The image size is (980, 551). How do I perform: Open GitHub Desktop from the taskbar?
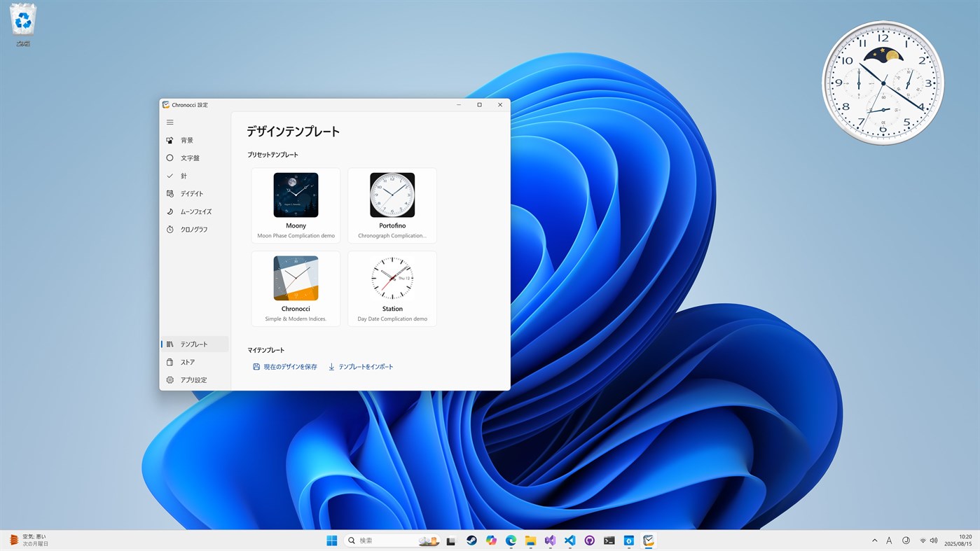589,540
